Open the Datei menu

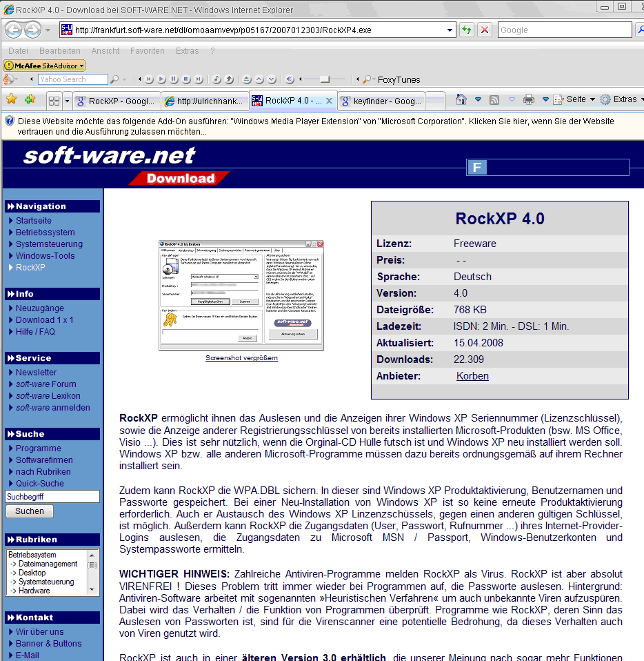(x=18, y=51)
